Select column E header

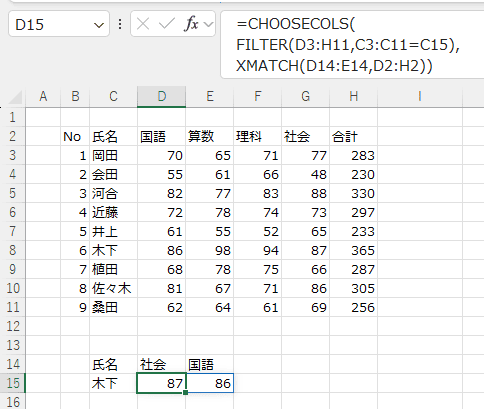coord(210,97)
